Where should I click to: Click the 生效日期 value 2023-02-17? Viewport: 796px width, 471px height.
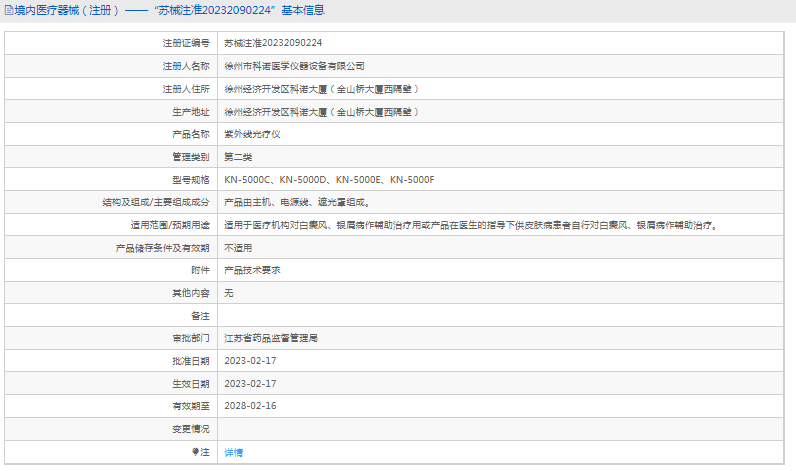pos(250,384)
